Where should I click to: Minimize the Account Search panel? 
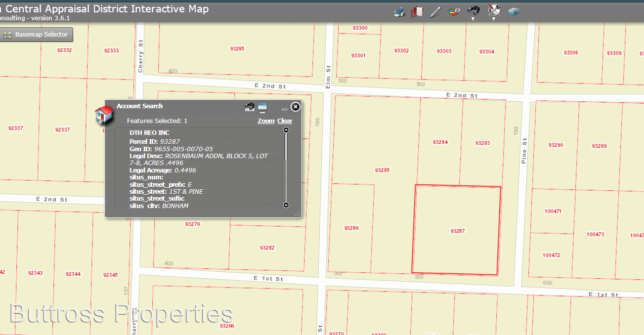[x=284, y=109]
